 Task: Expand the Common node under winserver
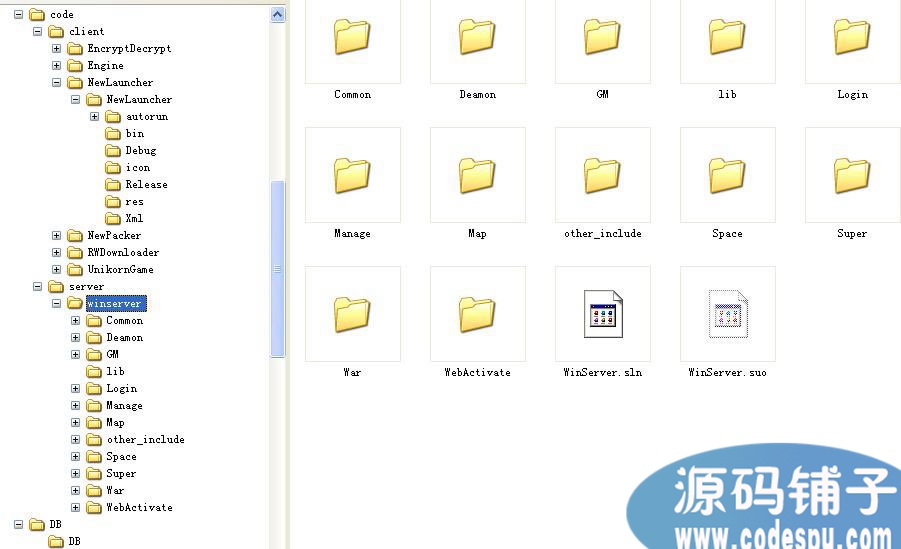(75, 320)
